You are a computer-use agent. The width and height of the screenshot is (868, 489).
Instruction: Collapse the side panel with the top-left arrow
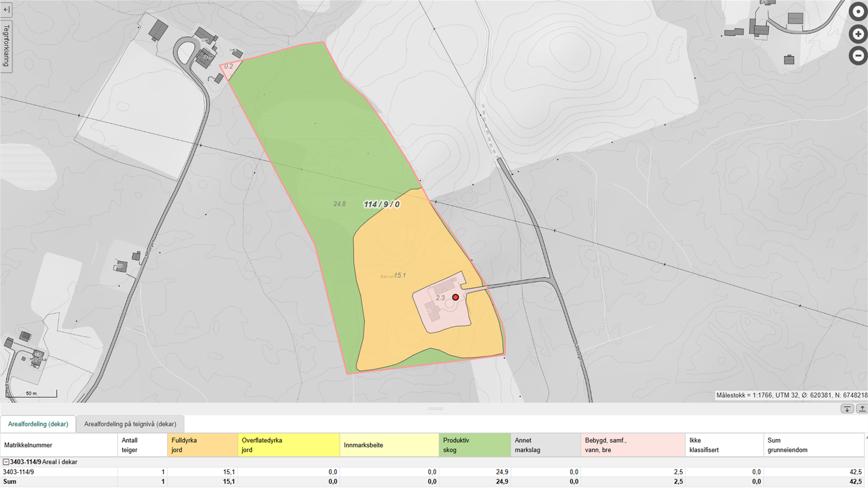coord(7,9)
